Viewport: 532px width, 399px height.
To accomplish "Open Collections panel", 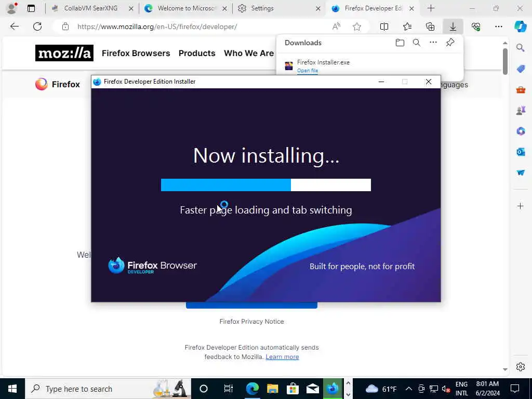I will (430, 26).
